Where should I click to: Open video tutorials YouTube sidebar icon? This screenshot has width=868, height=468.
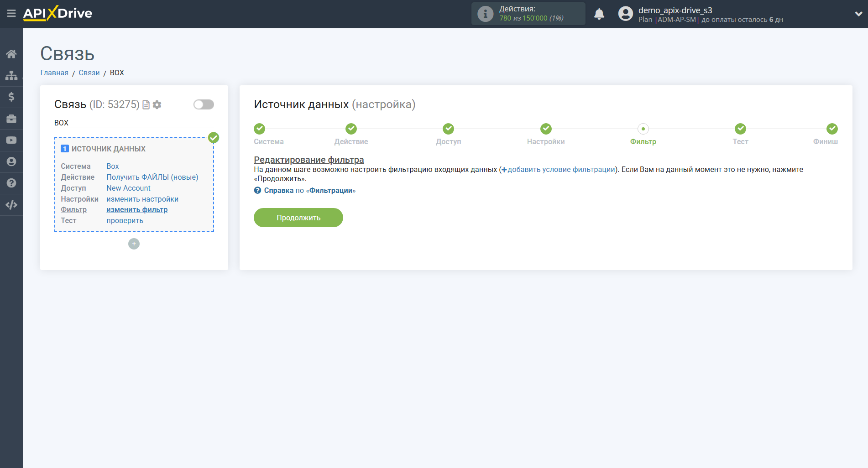(x=11, y=140)
